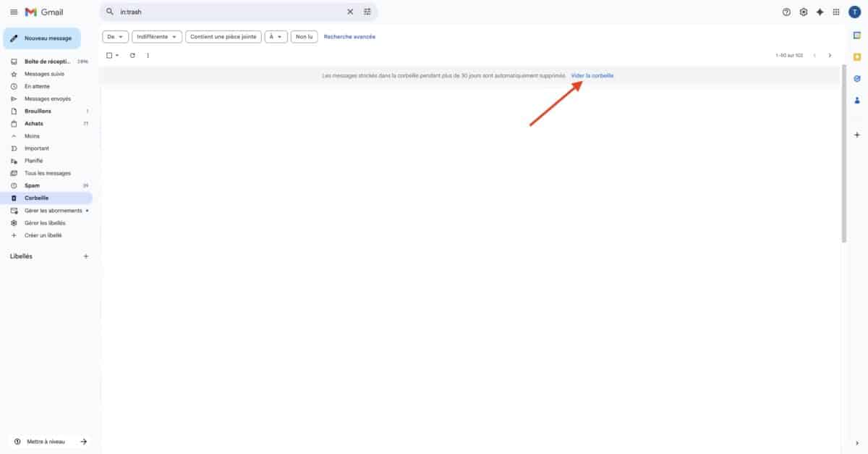Open Important folder
This screenshot has width=868, height=454.
click(47, 148)
